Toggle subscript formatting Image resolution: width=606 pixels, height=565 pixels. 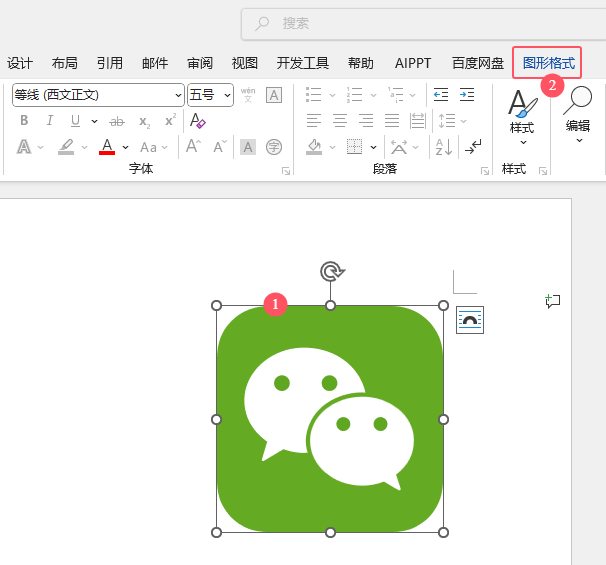pos(145,122)
